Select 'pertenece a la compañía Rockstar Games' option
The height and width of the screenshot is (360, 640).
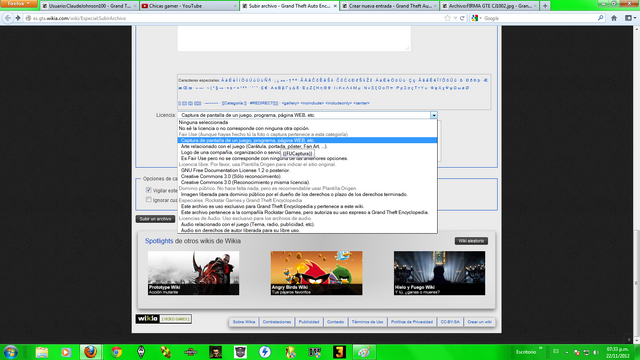coord(307,212)
